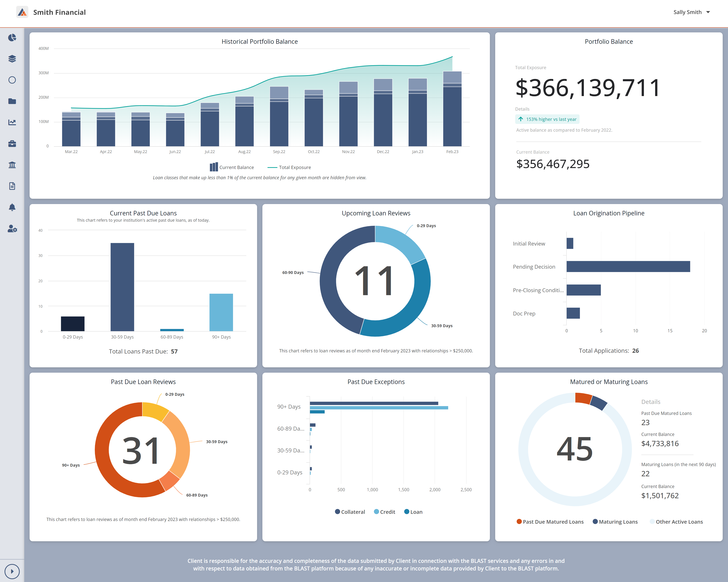Open the pie chart dashboard icon in sidebar
The width and height of the screenshot is (728, 582).
point(12,38)
